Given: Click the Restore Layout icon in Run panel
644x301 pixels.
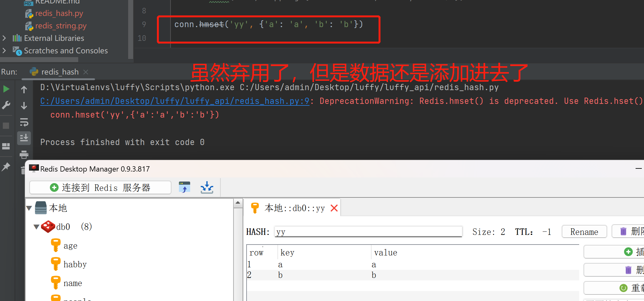Looking at the screenshot, I should (6, 146).
